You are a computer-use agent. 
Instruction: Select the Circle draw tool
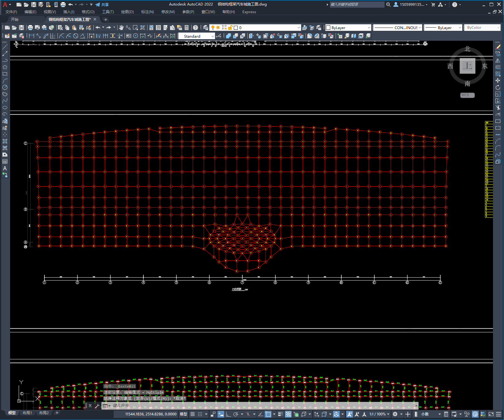[x=5, y=87]
